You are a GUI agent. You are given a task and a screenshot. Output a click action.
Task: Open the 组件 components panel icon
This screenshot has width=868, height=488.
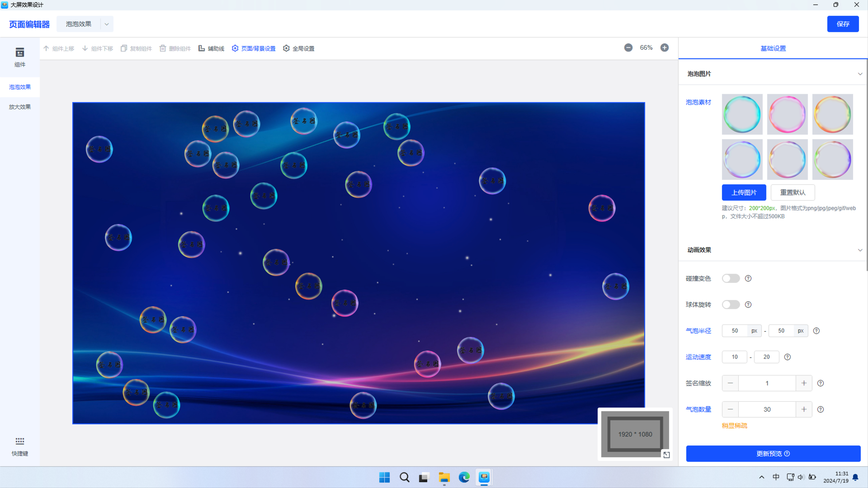(x=19, y=53)
